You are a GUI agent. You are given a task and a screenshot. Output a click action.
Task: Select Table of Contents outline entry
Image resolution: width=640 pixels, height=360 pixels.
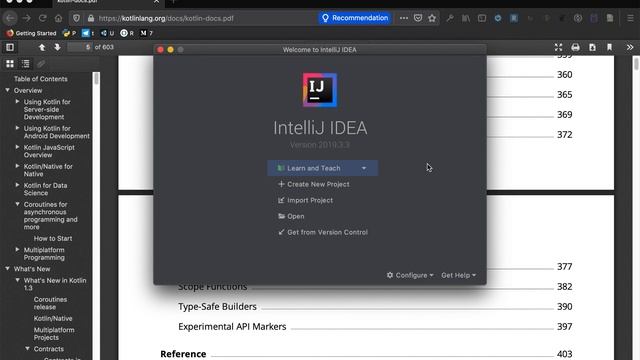click(40, 79)
